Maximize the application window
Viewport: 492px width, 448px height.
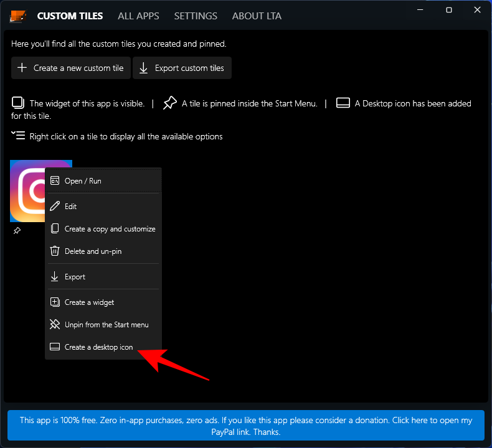pos(448,10)
